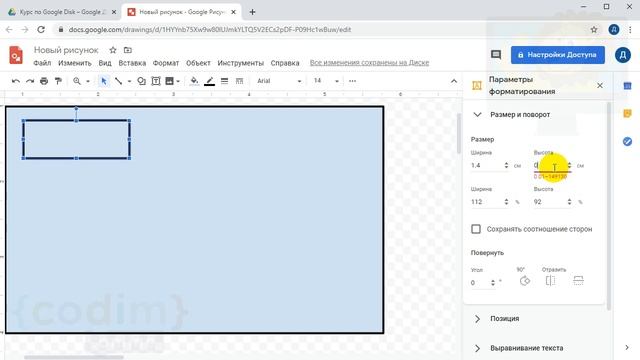Image resolution: width=640 pixels, height=360 pixels.
Task: Collapse the menus with up chevron
Action: click(454, 81)
